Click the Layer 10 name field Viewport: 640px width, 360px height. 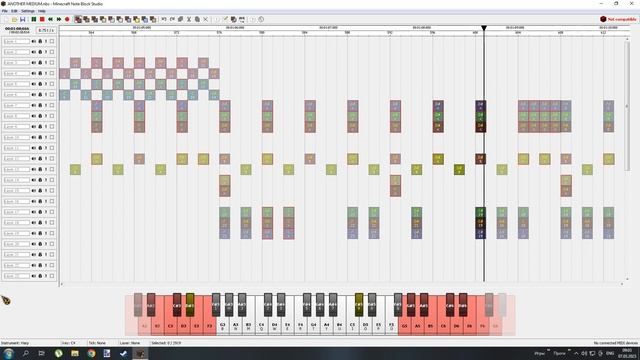point(16,137)
